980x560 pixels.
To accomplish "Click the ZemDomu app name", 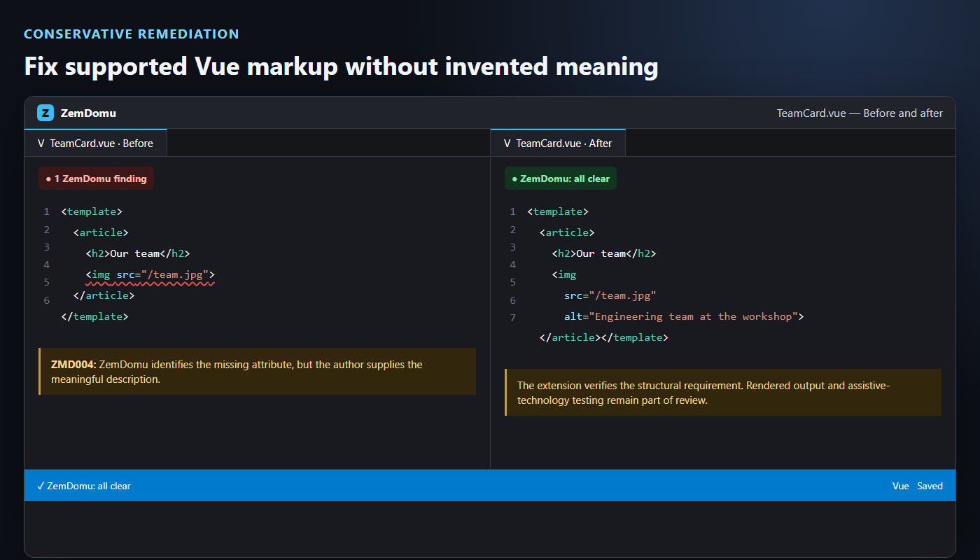I will pos(88,113).
